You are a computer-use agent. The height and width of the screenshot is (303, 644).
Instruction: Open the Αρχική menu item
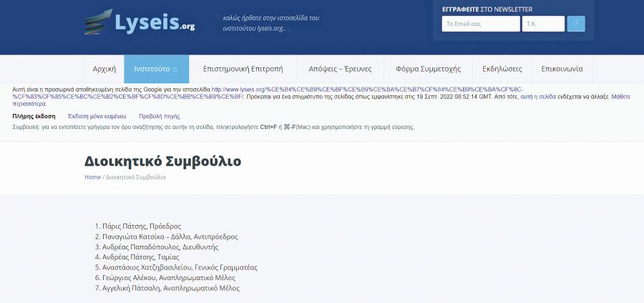pyautogui.click(x=104, y=69)
